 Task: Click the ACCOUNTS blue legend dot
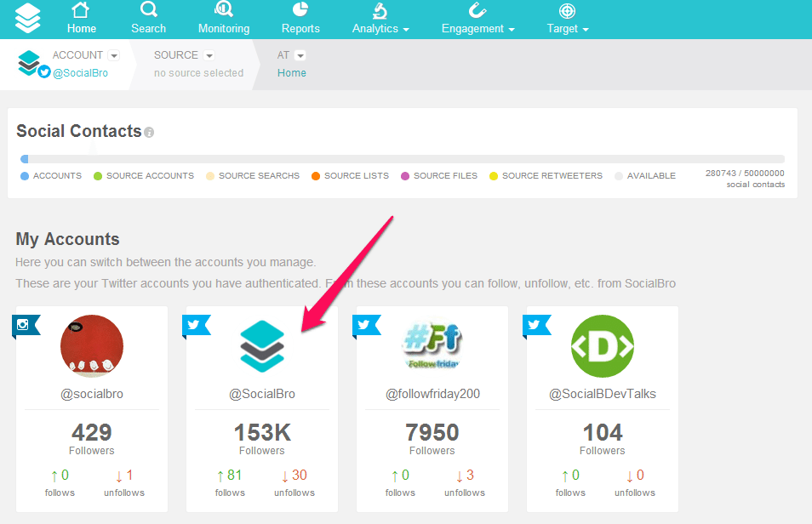pos(25,176)
